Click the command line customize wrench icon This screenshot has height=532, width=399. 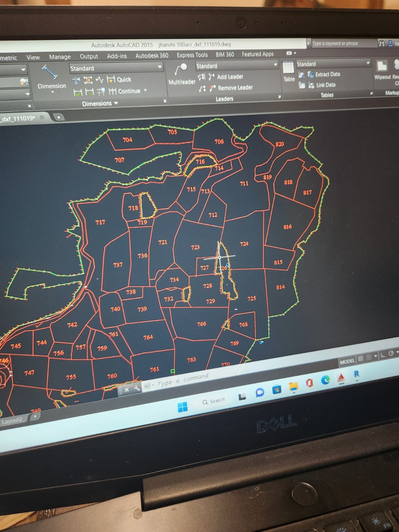[x=136, y=388]
